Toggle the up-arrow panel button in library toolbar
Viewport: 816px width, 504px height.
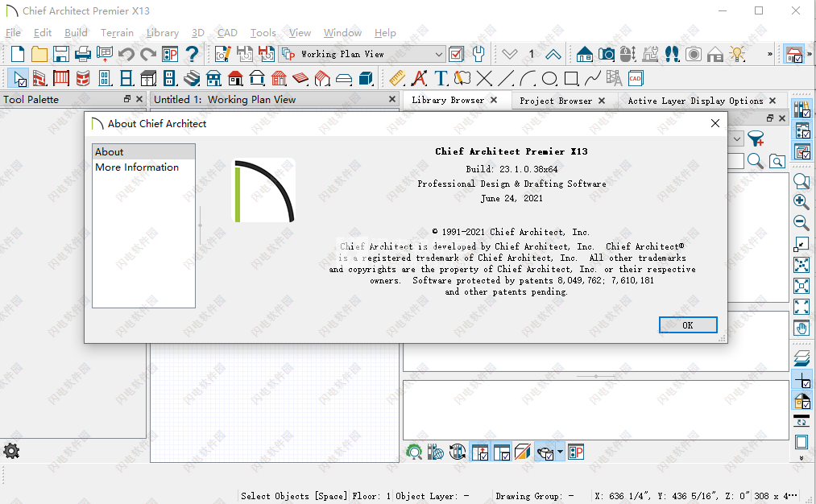[479, 452]
